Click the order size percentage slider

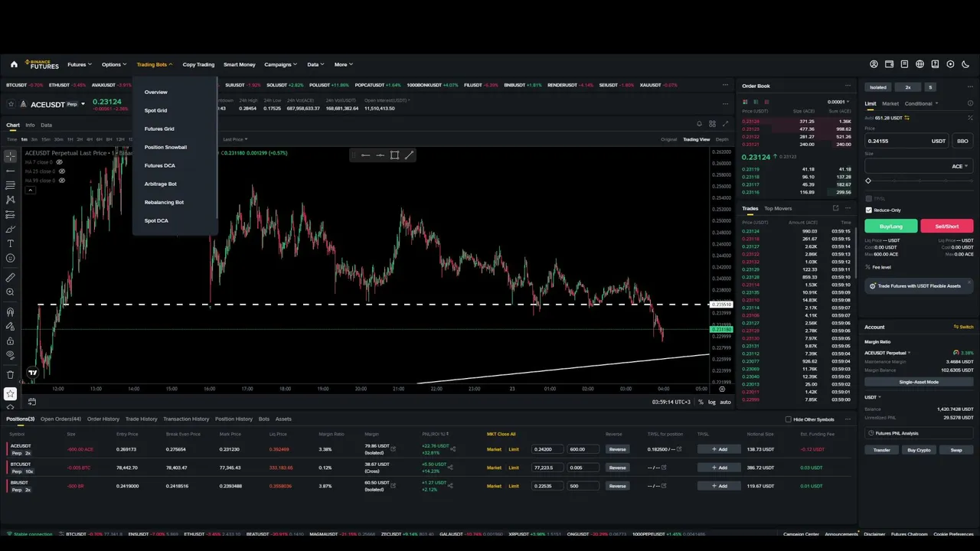point(919,181)
